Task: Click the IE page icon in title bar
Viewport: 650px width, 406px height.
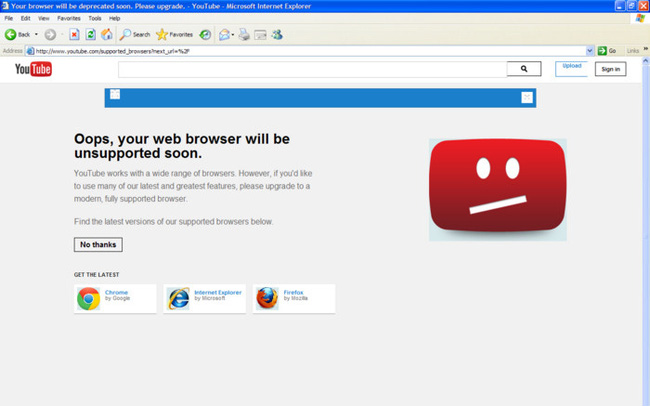Action: tap(5, 6)
